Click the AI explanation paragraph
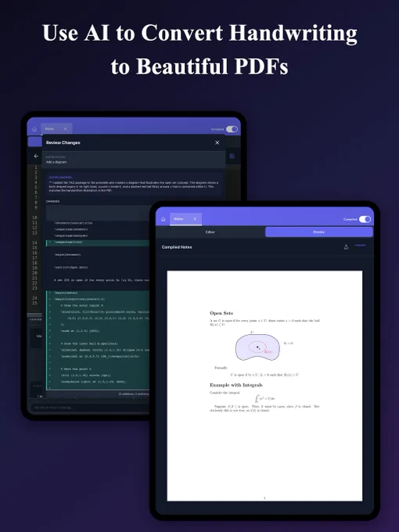 (134, 187)
